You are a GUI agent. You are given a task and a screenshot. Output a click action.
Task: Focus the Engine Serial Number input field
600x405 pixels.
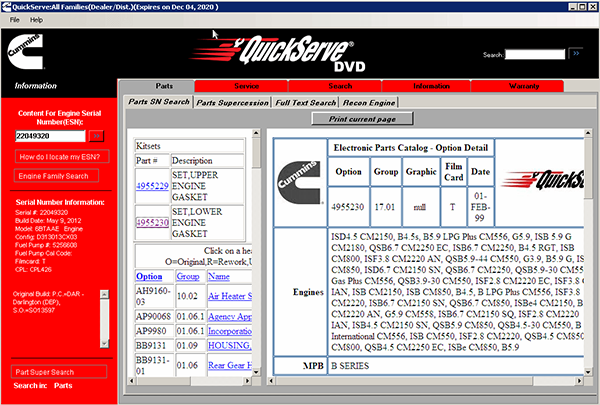[50, 136]
